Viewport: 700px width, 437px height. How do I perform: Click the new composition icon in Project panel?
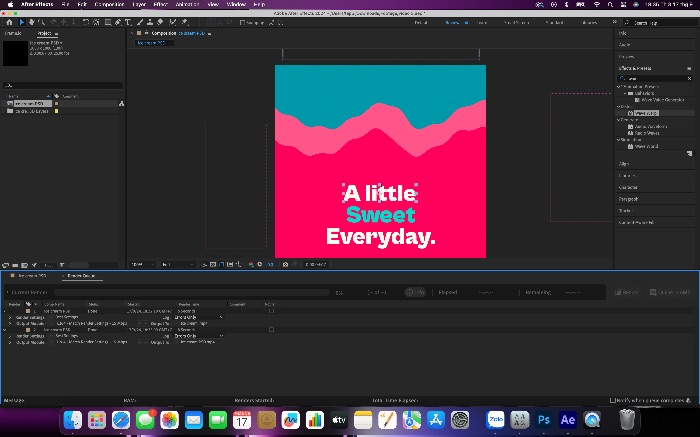pos(25,265)
